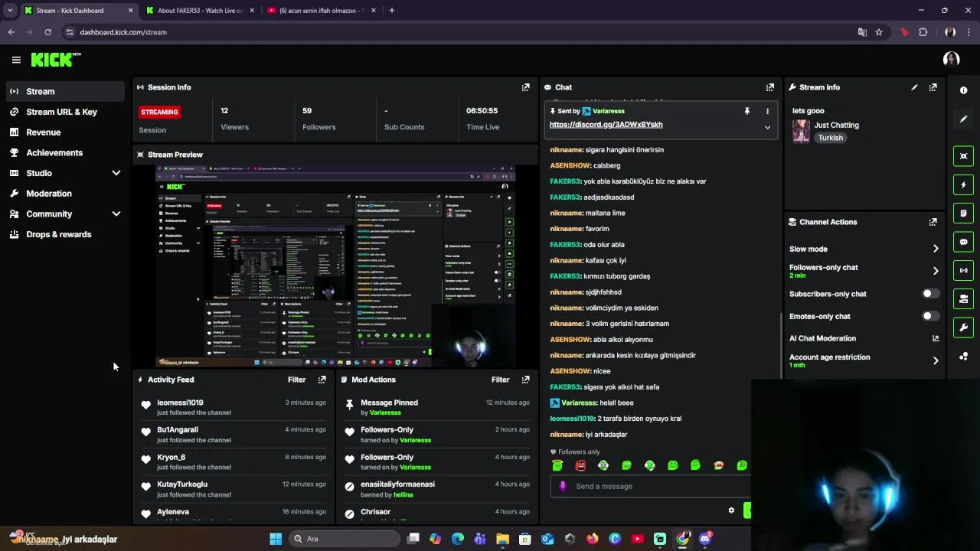This screenshot has width=980, height=551.
Task: Click the three-dots cluster icon at right rail bottom
Action: 963,357
